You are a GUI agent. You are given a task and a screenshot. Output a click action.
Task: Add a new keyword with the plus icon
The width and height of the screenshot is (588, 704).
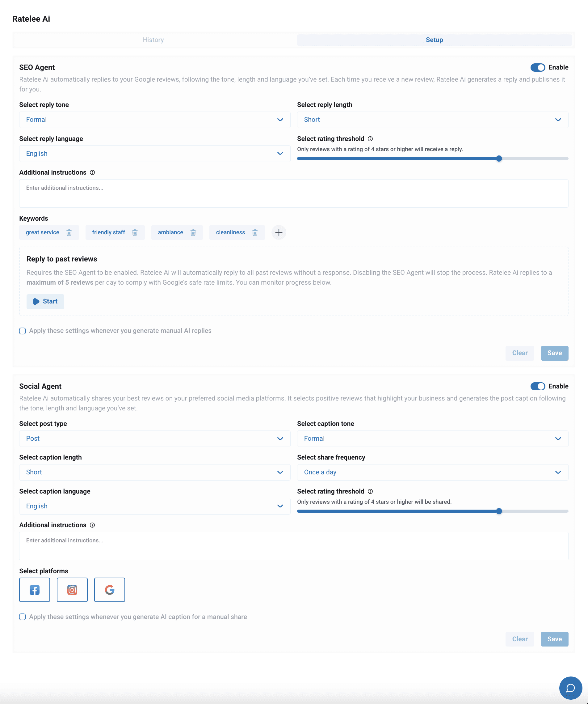point(279,232)
